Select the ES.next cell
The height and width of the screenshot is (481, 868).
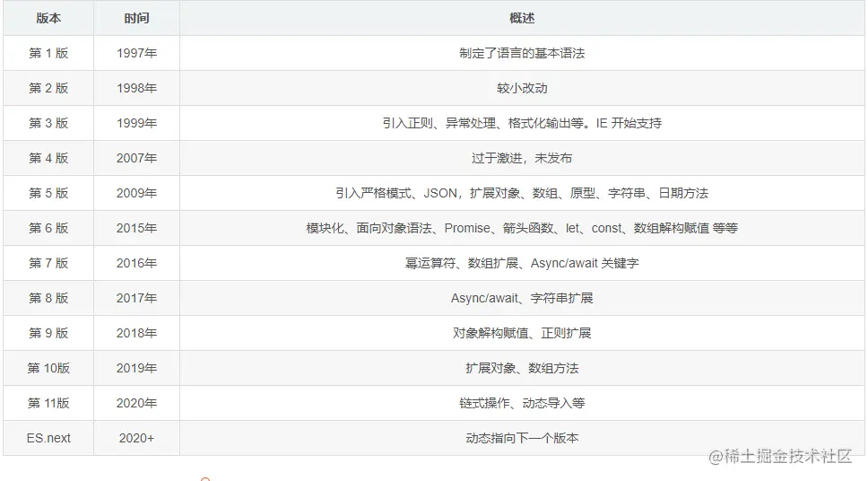coord(48,438)
